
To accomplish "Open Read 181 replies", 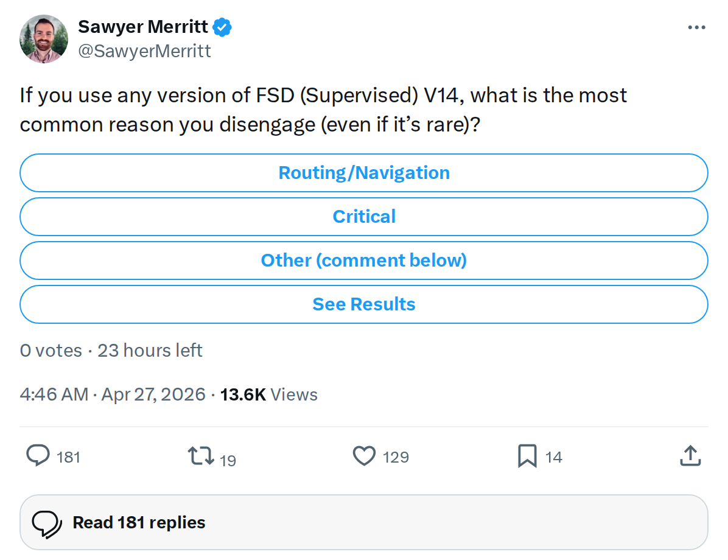I will point(138,522).
